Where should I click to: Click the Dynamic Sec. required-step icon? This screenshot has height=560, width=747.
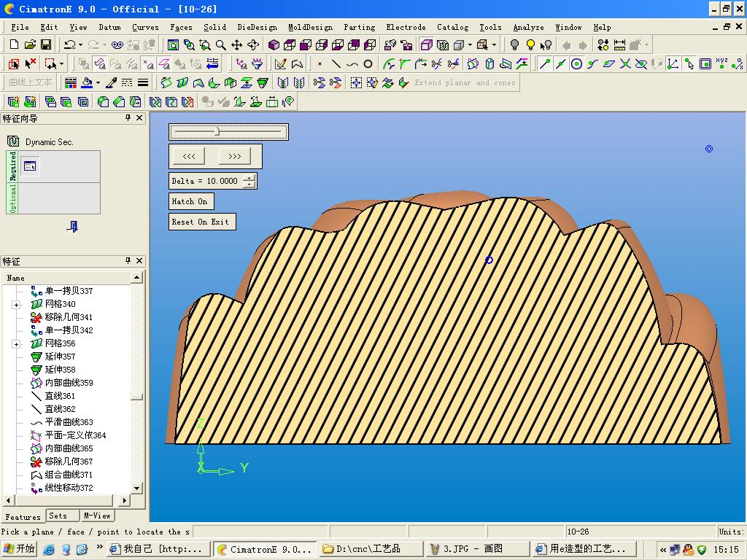[x=30, y=166]
